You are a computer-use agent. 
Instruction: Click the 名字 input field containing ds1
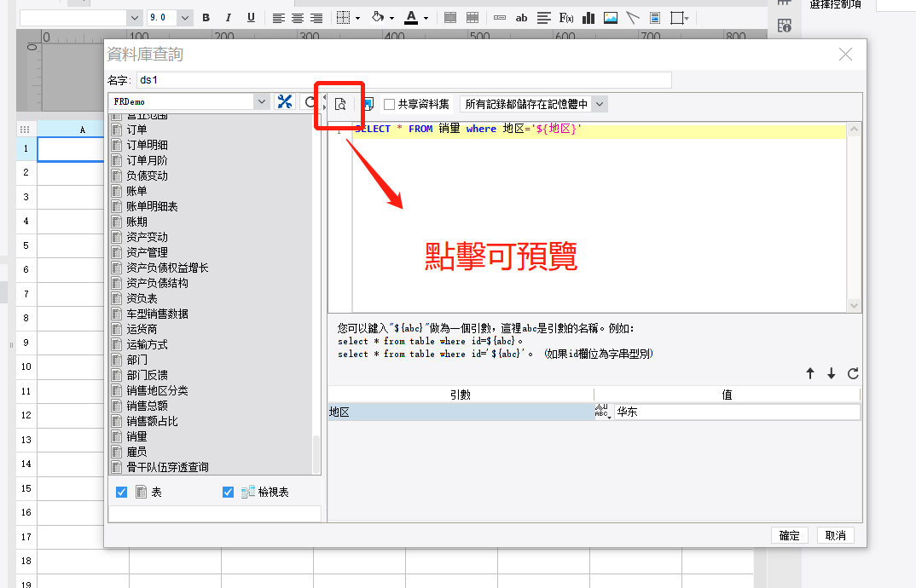403,80
